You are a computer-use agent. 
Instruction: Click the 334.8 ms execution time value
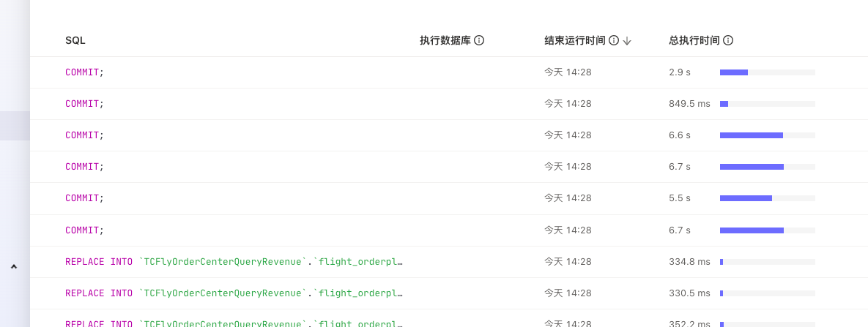pos(689,262)
